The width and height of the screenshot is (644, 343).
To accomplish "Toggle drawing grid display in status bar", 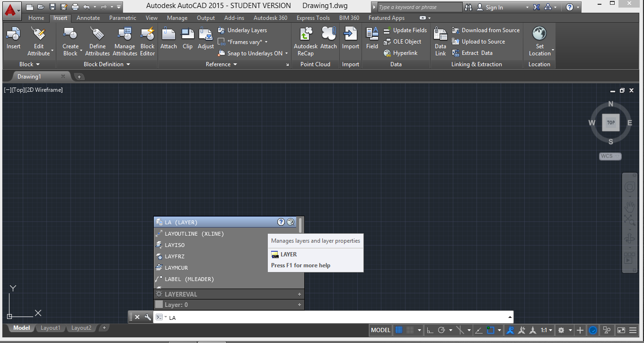I will coord(399,330).
